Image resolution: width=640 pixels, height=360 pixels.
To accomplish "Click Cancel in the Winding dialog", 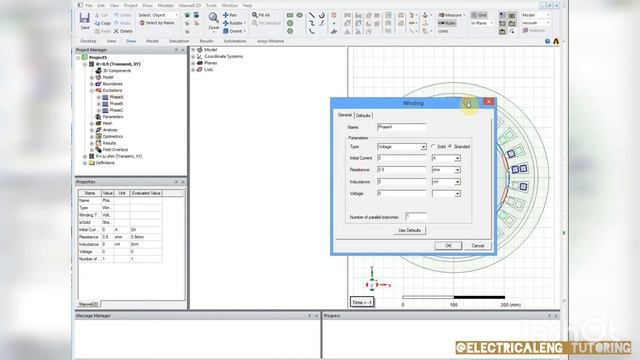I will [478, 246].
